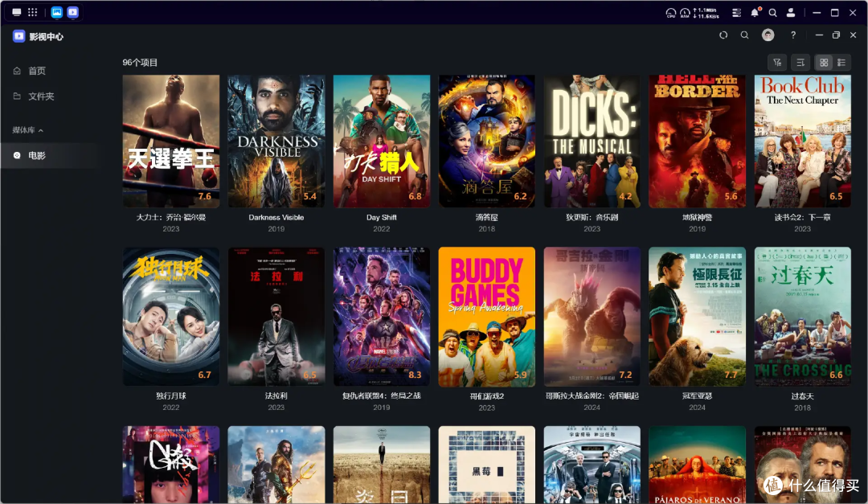Open the Aquaman poster in bottom row
Image resolution: width=868 pixels, height=504 pixels.
click(x=276, y=465)
